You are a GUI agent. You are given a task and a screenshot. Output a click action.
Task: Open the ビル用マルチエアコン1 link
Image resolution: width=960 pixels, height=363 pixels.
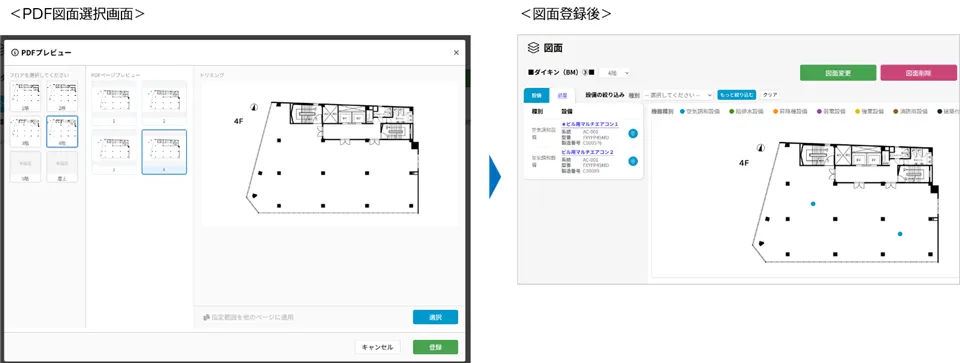590,124
